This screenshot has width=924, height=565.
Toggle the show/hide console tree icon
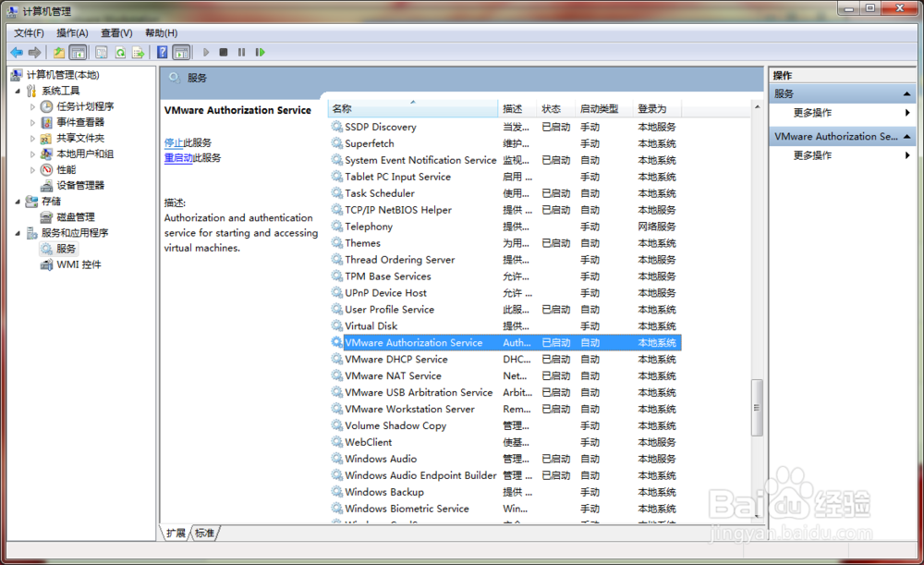[78, 53]
